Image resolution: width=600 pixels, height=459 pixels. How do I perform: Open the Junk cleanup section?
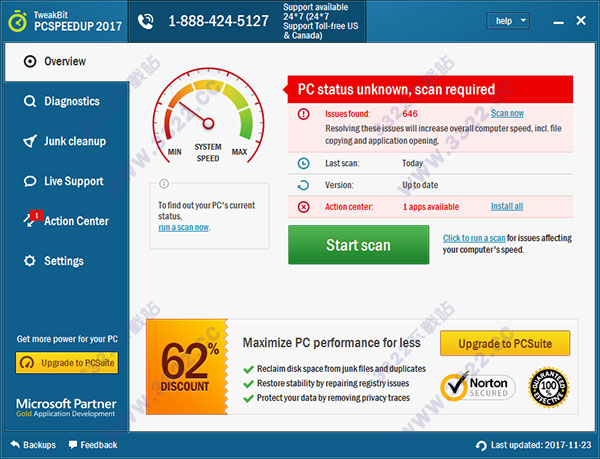[67, 141]
